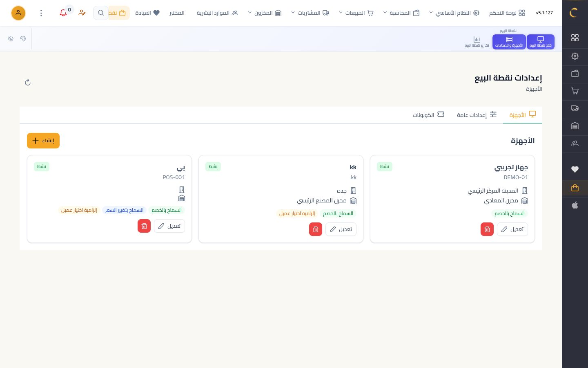This screenshot has height=368, width=588.
Task: Expand the المخزون dropdown menu
Action: pyautogui.click(x=265, y=13)
